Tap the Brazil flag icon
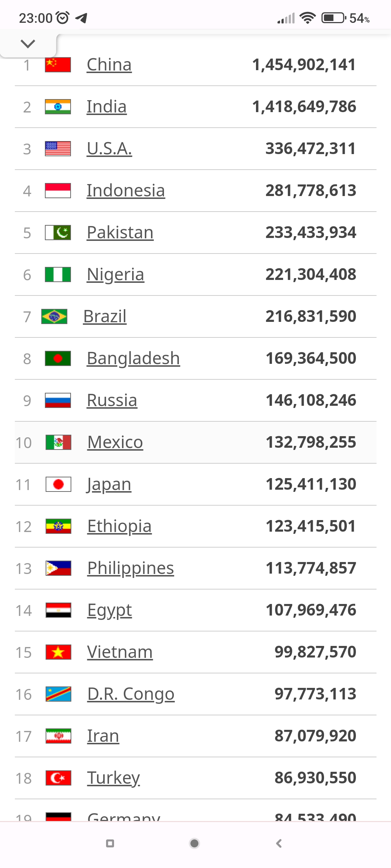The height and width of the screenshot is (868, 391). click(54, 316)
